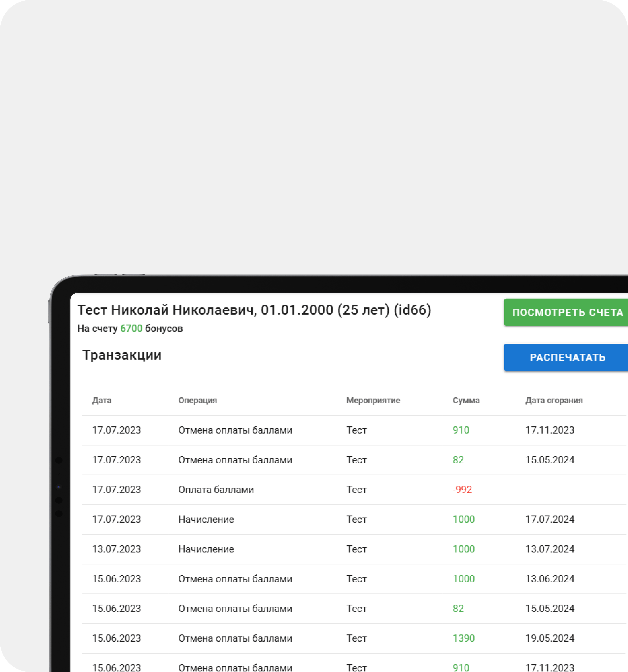Select the 6700 bonus balance value

pyautogui.click(x=131, y=328)
